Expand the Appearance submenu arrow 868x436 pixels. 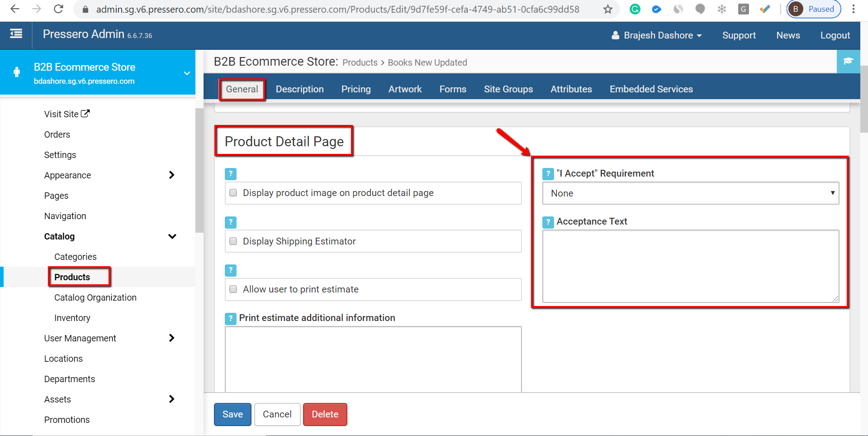click(x=171, y=175)
